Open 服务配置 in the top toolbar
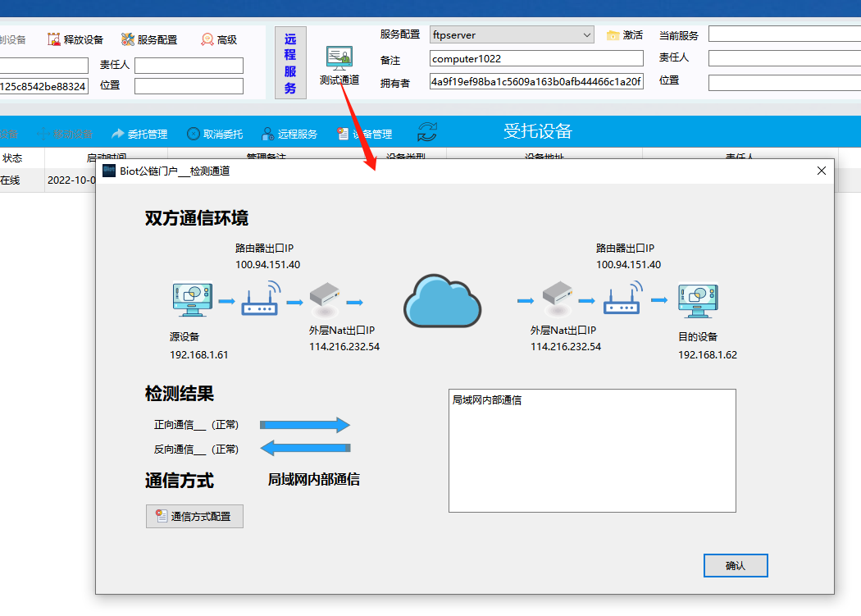This screenshot has width=861, height=616. tap(149, 39)
